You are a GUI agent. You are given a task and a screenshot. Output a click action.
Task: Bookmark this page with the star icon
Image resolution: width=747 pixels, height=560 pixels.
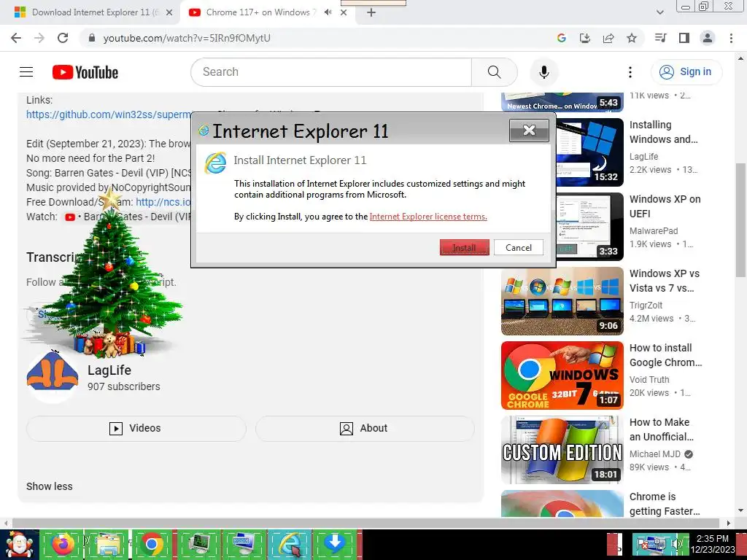click(x=632, y=38)
